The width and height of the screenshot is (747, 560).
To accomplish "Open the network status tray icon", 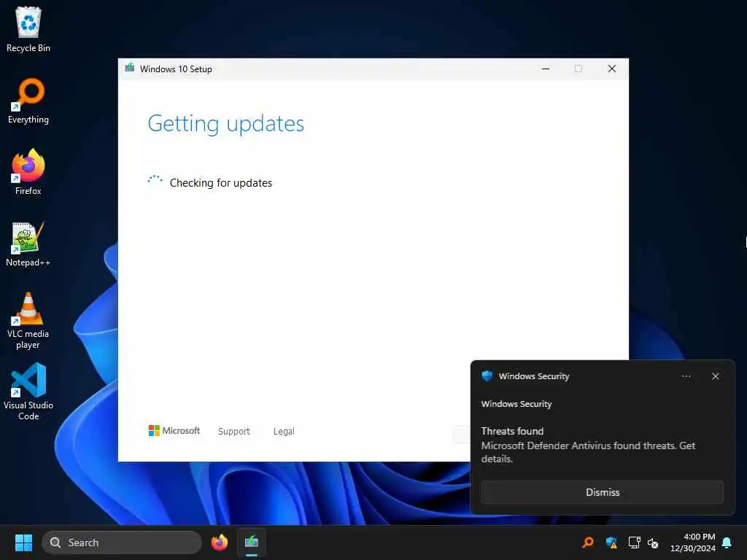I will [x=634, y=542].
